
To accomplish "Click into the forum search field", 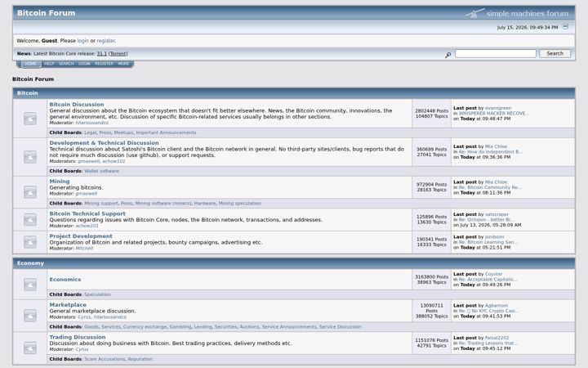I will coord(496,54).
